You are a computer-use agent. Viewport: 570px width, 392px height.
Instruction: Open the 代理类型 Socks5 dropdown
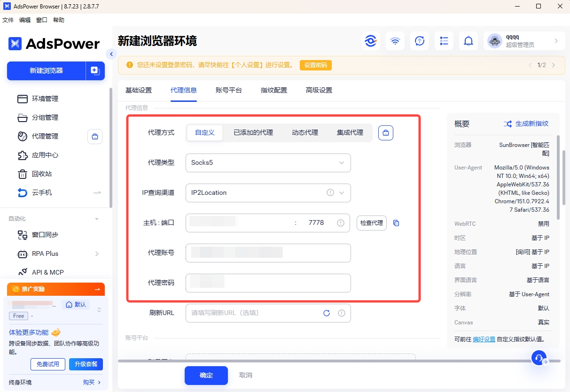[268, 163]
